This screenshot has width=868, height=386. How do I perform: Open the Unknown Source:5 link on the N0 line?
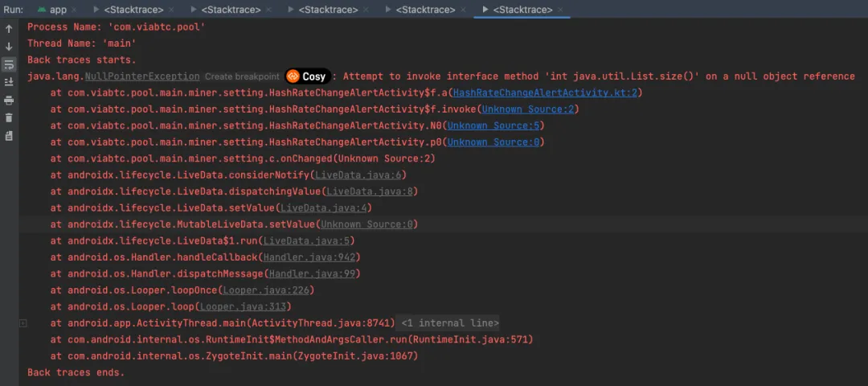493,125
